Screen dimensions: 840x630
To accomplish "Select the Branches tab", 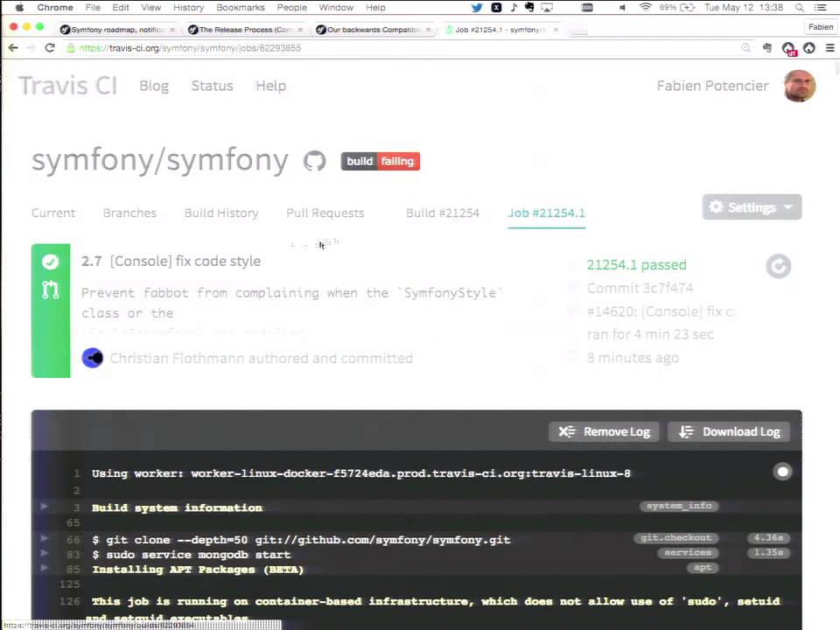I will (x=129, y=213).
